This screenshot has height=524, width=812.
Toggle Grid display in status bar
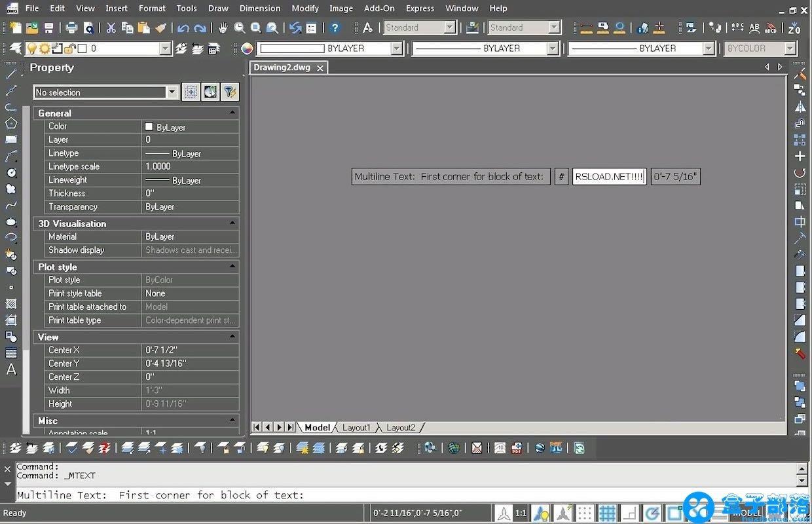(x=607, y=513)
